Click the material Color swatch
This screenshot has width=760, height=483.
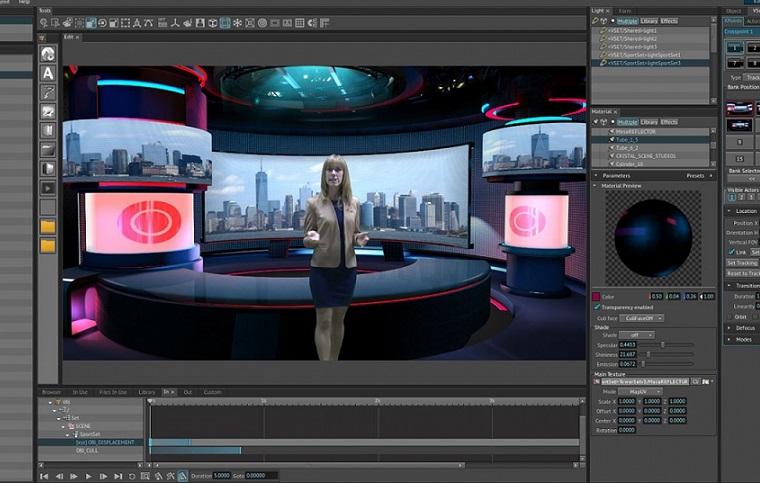(x=596, y=296)
